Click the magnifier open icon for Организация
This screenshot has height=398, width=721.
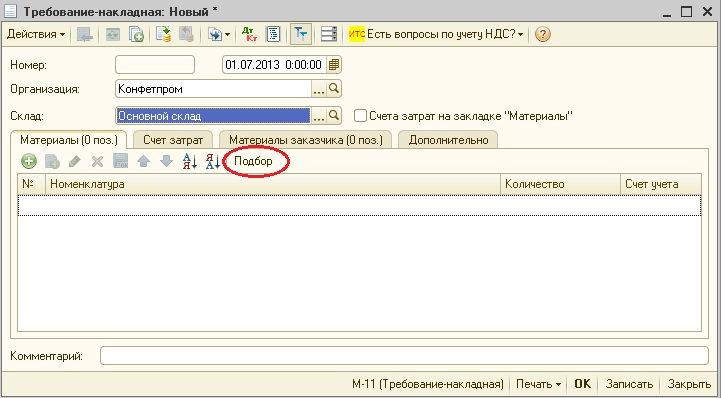click(334, 89)
